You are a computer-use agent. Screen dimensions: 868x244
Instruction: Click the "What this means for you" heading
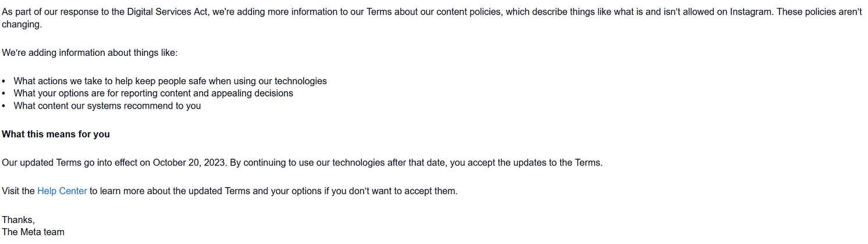pos(56,134)
